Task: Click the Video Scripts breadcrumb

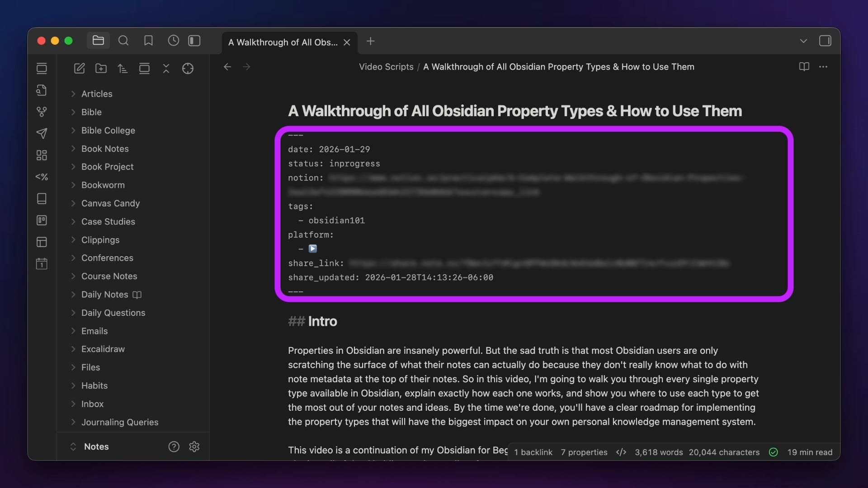Action: coord(386,67)
